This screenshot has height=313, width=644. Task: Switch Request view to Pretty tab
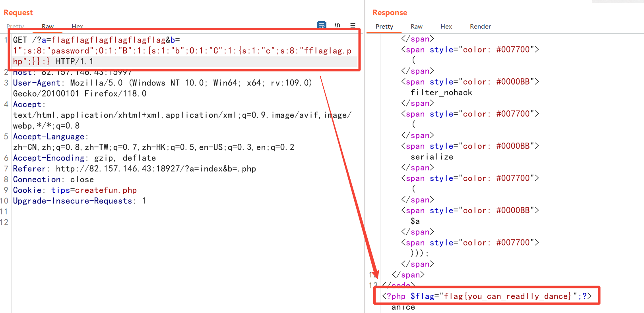tap(15, 26)
